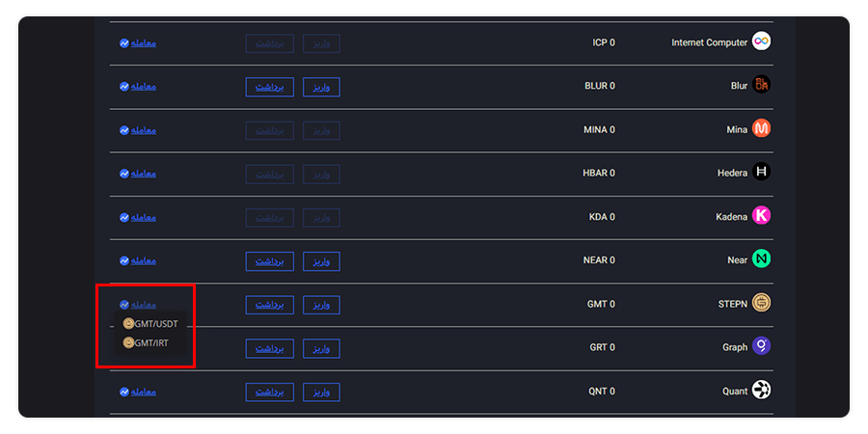Viewport: 868px width, 434px height.
Task: Open the trade dropdown in Quant row
Action: [x=138, y=392]
